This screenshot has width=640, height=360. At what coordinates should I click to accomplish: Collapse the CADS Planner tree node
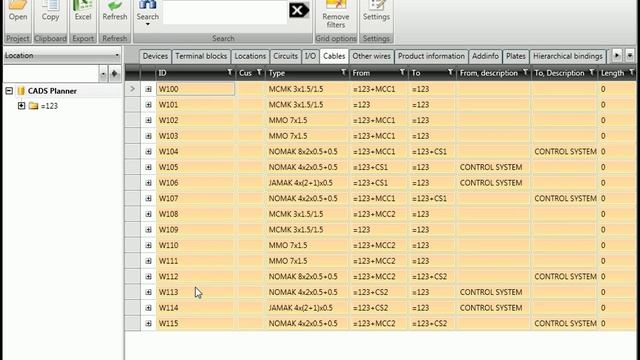9,91
